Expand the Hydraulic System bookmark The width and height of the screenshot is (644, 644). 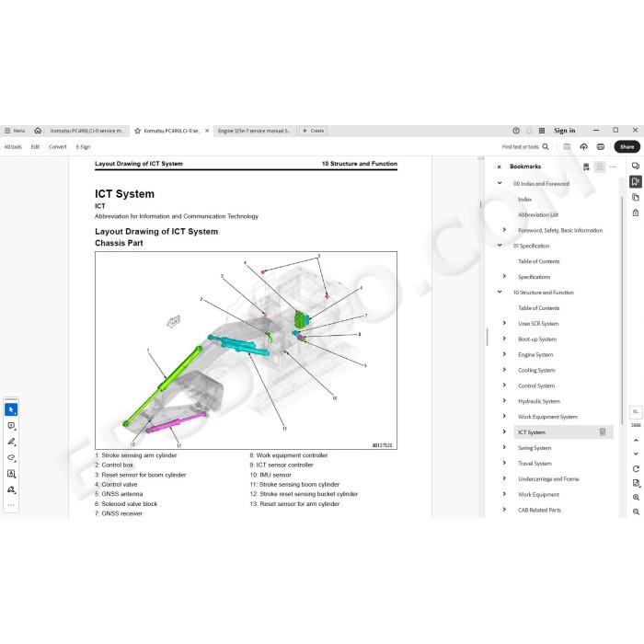pos(504,400)
